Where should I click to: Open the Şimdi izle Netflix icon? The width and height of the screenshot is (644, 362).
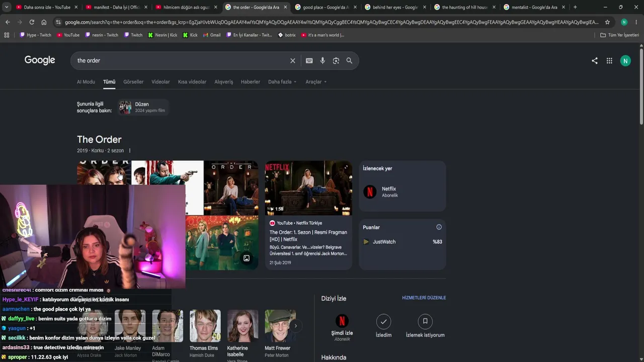coord(342,321)
